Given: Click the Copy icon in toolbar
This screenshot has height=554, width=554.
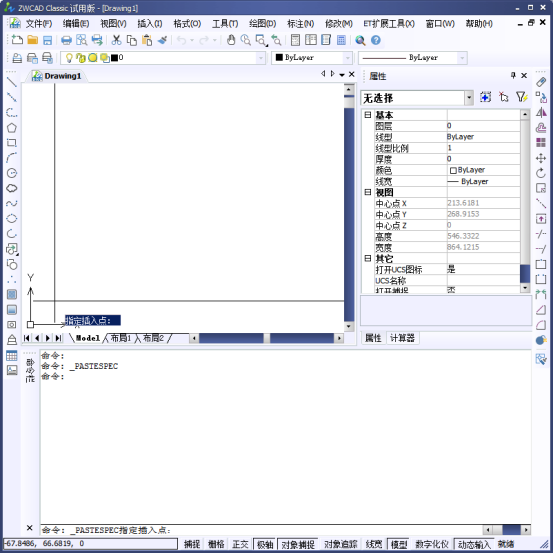Looking at the screenshot, I should pos(132,40).
